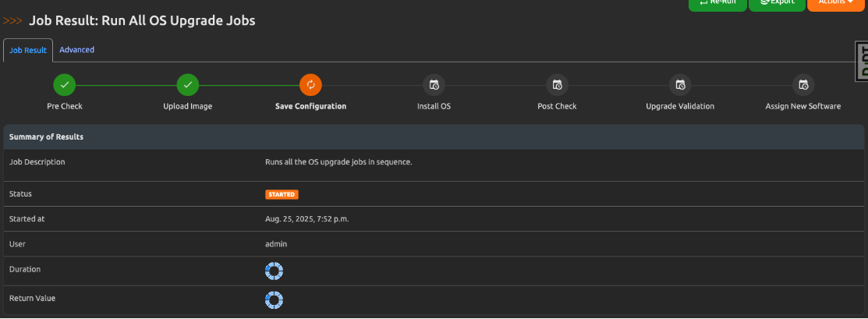Select the Assign New Software step icon

803,85
